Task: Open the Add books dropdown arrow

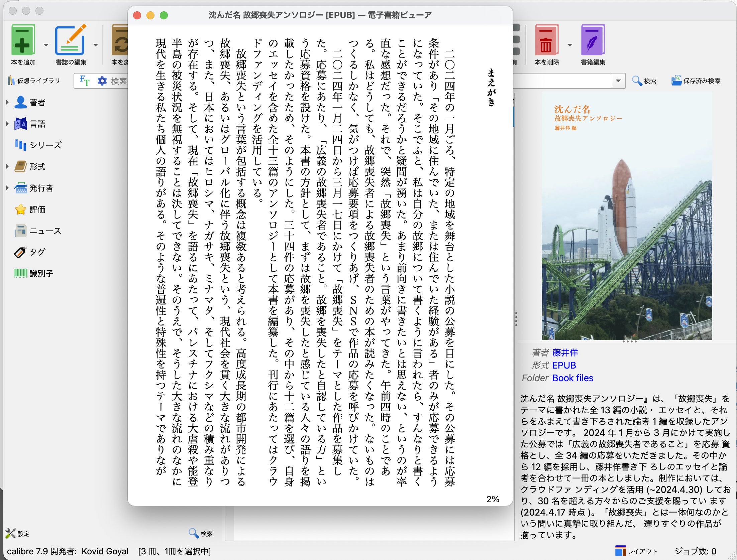Action: pyautogui.click(x=46, y=45)
